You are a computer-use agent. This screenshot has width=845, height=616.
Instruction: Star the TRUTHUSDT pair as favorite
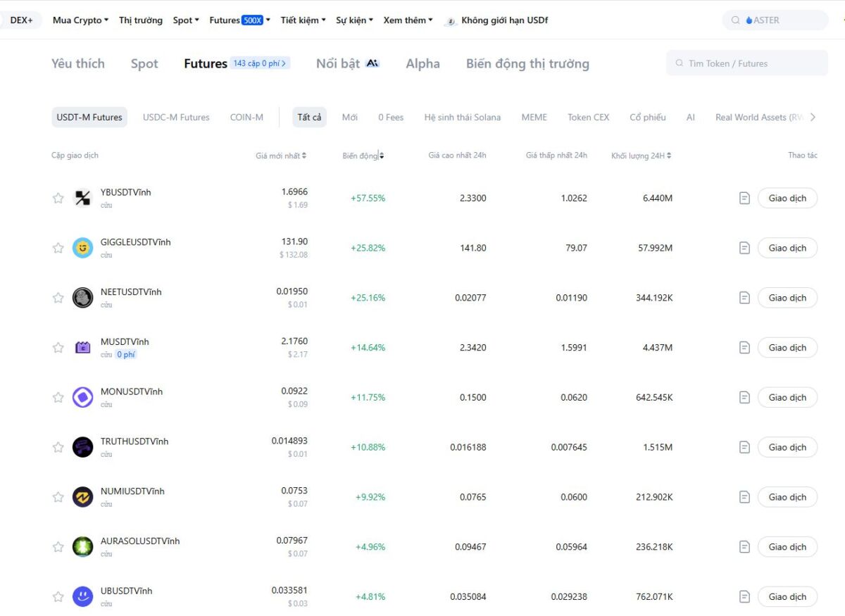coord(58,447)
